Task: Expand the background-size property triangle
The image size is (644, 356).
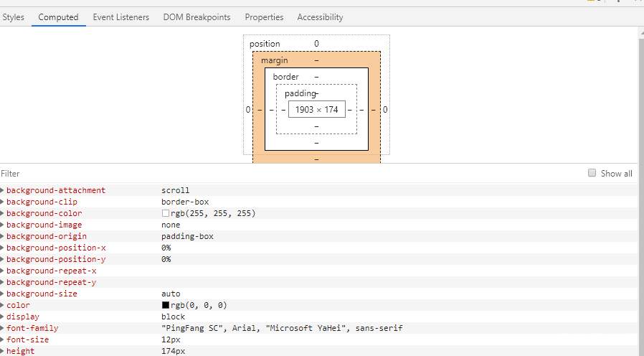Action: click(3, 294)
